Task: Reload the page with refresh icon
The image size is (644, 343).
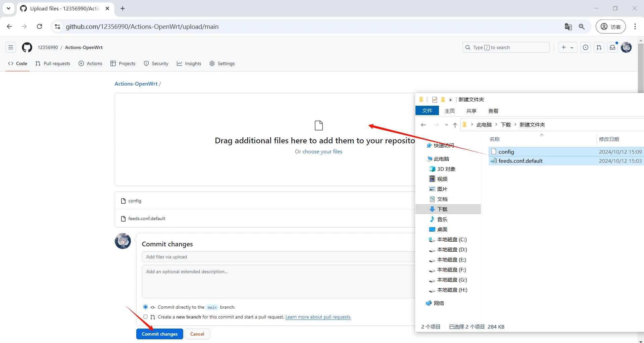Action: [40, 27]
